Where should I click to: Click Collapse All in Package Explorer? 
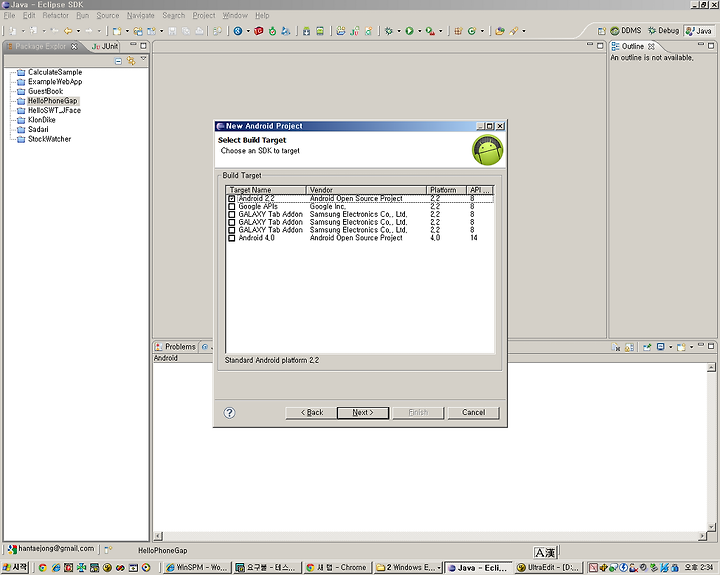click(x=118, y=61)
